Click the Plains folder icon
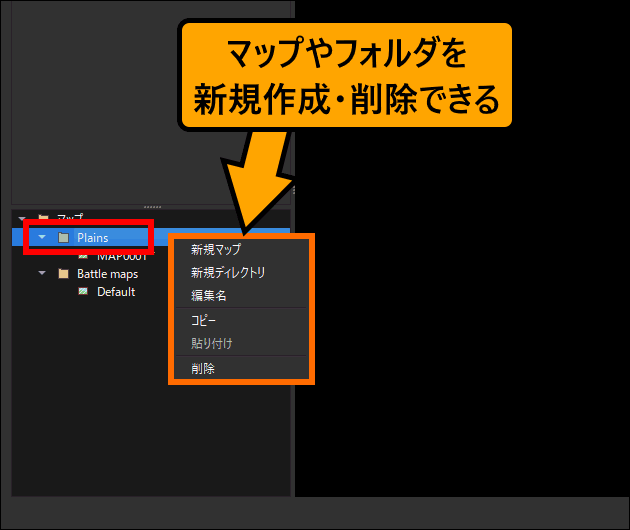 point(63,238)
